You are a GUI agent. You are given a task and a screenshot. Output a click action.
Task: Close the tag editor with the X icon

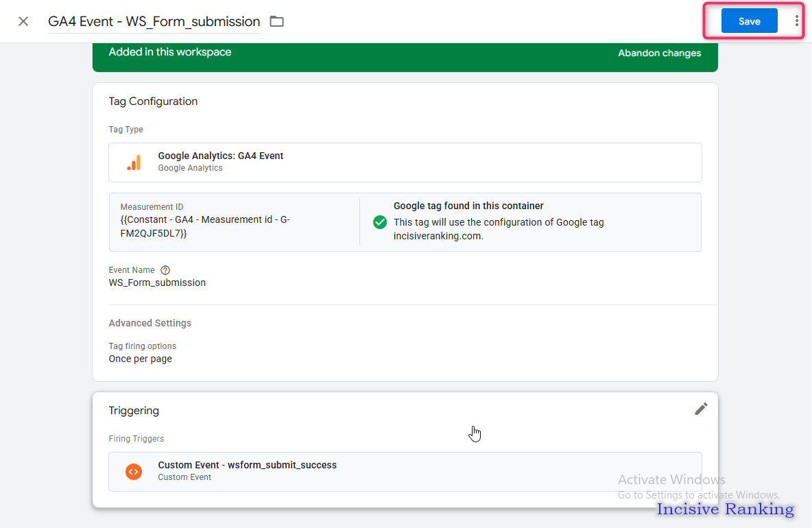click(23, 21)
